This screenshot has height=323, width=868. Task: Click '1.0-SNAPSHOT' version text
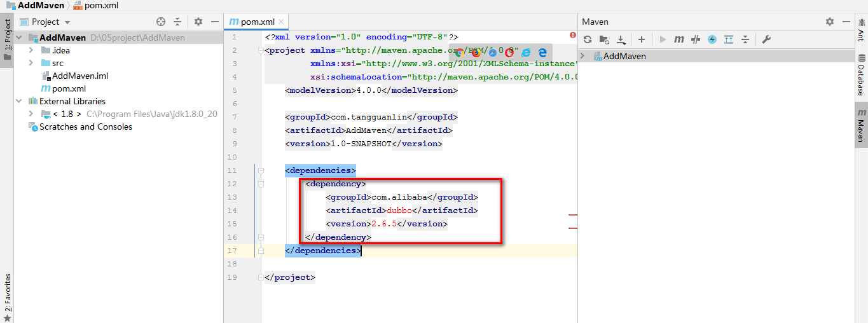[361, 144]
